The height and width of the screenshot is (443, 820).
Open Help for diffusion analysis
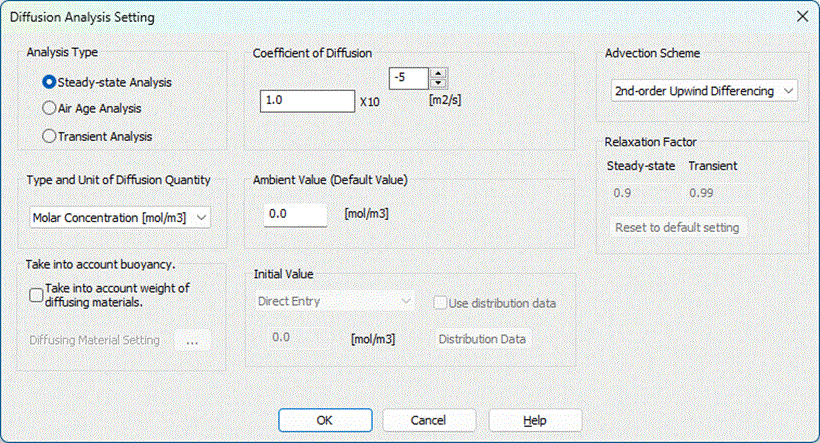pyautogui.click(x=535, y=421)
